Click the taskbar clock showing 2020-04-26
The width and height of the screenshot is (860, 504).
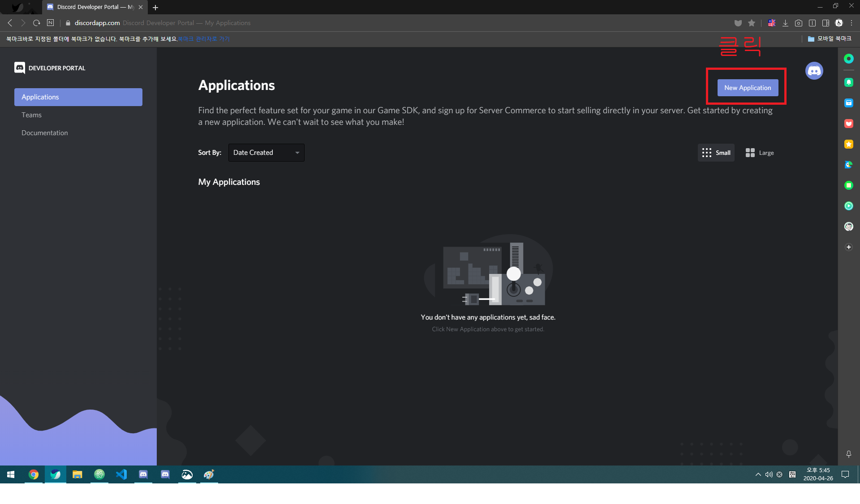(x=818, y=474)
